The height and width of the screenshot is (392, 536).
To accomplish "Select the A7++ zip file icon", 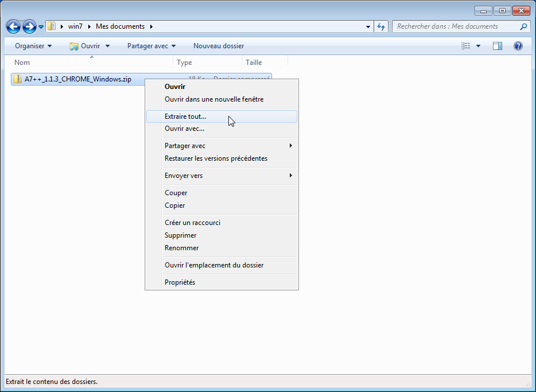I will tap(18, 79).
